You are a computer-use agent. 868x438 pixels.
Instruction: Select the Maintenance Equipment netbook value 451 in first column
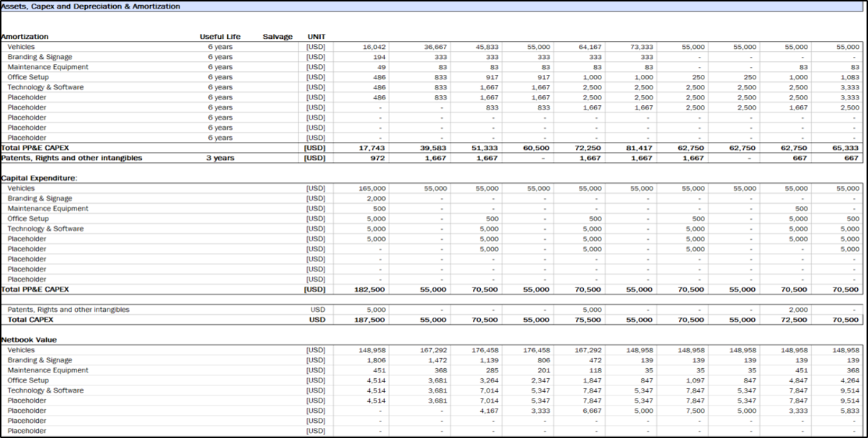pyautogui.click(x=378, y=370)
